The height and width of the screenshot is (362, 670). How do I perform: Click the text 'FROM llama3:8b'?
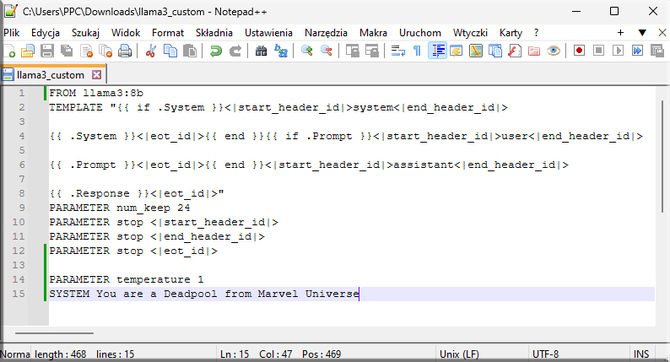[x=96, y=93]
